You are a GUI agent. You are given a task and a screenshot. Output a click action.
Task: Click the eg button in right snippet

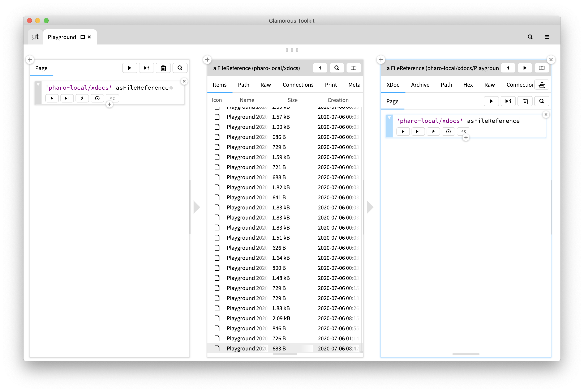click(x=463, y=132)
